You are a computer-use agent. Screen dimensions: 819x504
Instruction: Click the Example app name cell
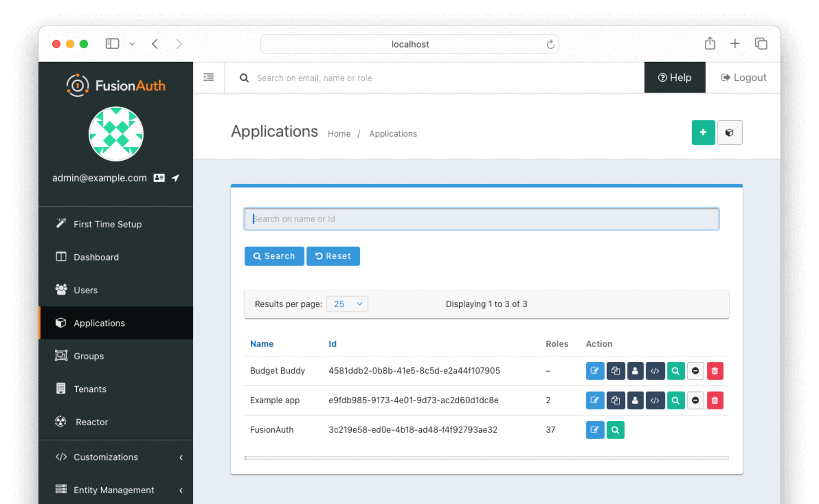[x=275, y=400]
